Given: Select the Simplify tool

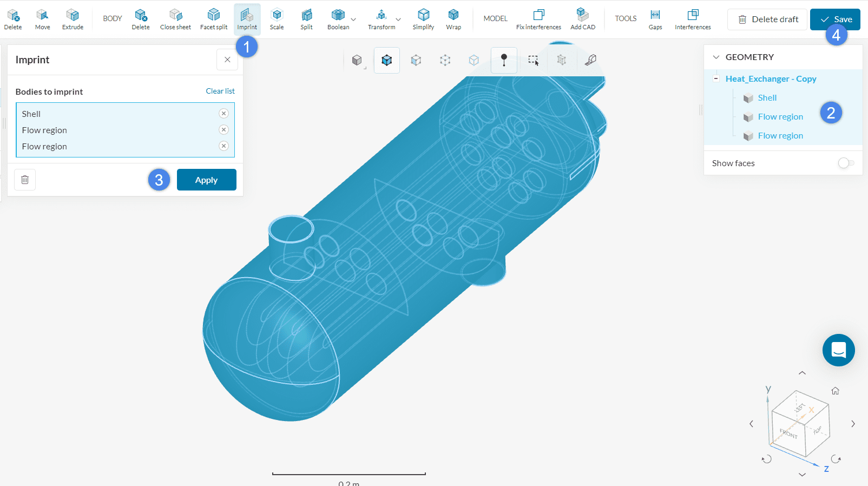Looking at the screenshot, I should [423, 19].
